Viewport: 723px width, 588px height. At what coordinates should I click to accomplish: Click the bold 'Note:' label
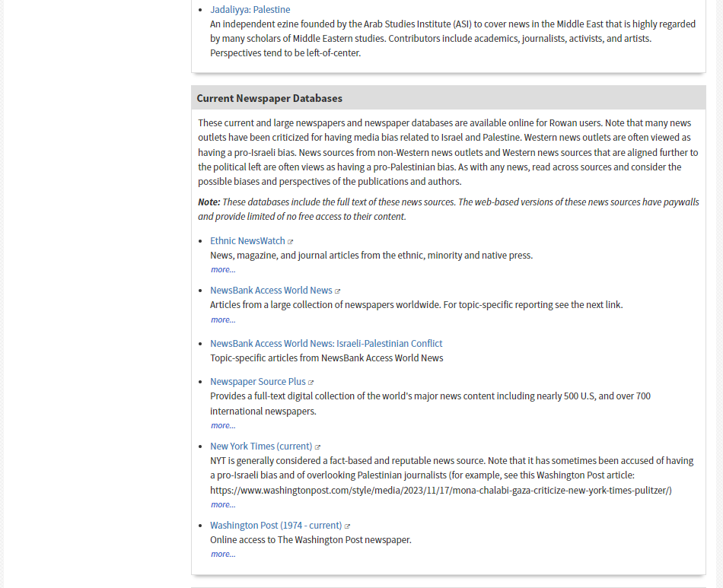pyautogui.click(x=209, y=202)
